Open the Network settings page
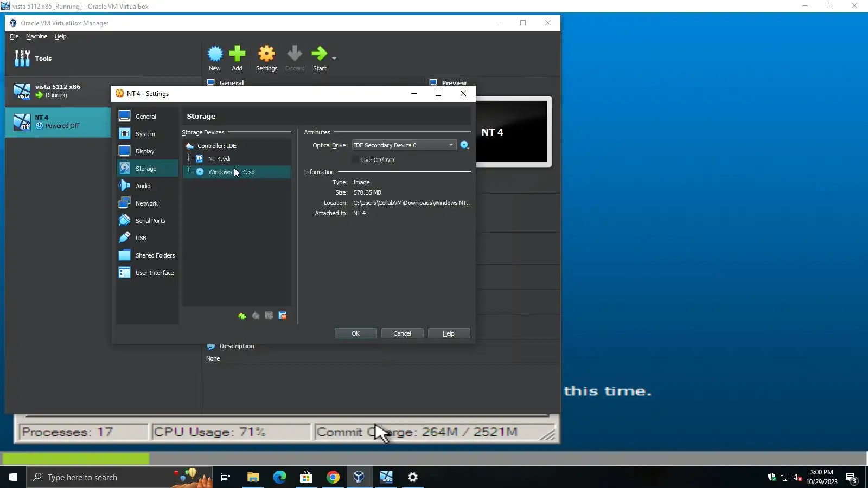Viewport: 868px width, 488px height. click(x=148, y=203)
